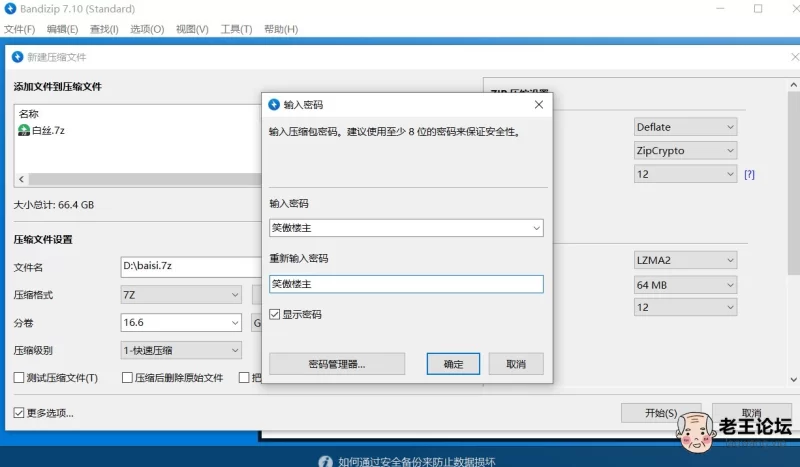This screenshot has height=467, width=800.
Task: Open the 查找(I) menu
Action: click(x=104, y=29)
